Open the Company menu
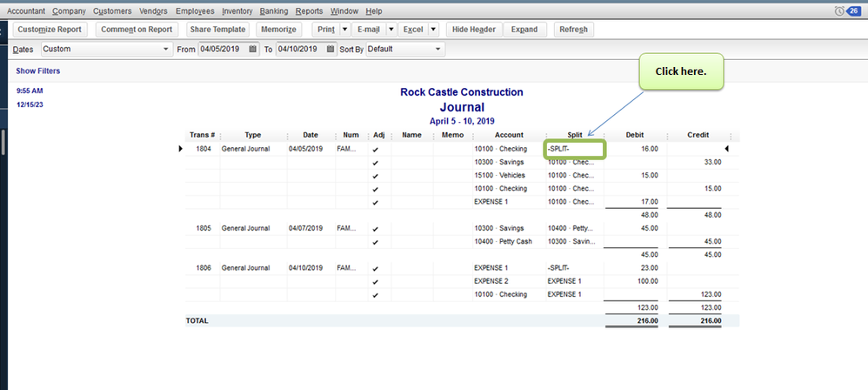This screenshot has width=868, height=390. [70, 11]
